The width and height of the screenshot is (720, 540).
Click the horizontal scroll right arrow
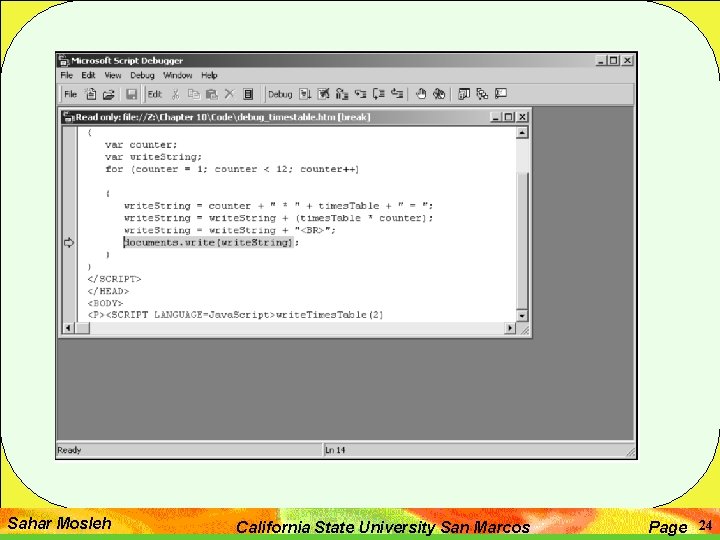click(510, 328)
